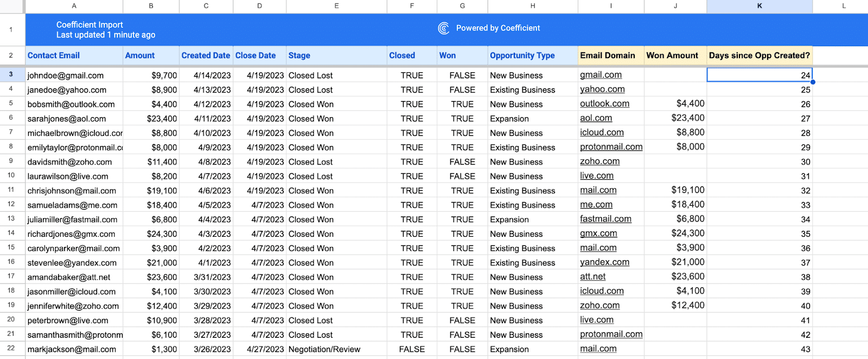
Task: Open the gmail.com domain link
Action: [601, 75]
